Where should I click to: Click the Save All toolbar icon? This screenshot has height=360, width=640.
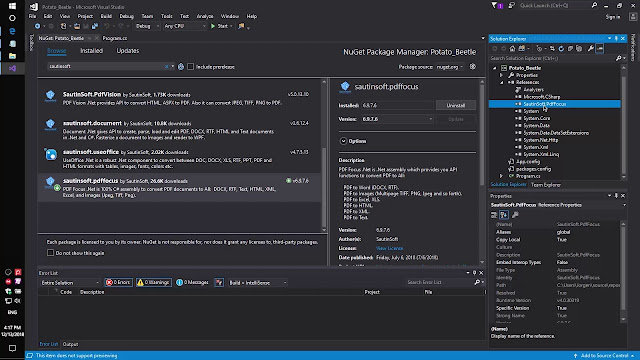[95, 26]
